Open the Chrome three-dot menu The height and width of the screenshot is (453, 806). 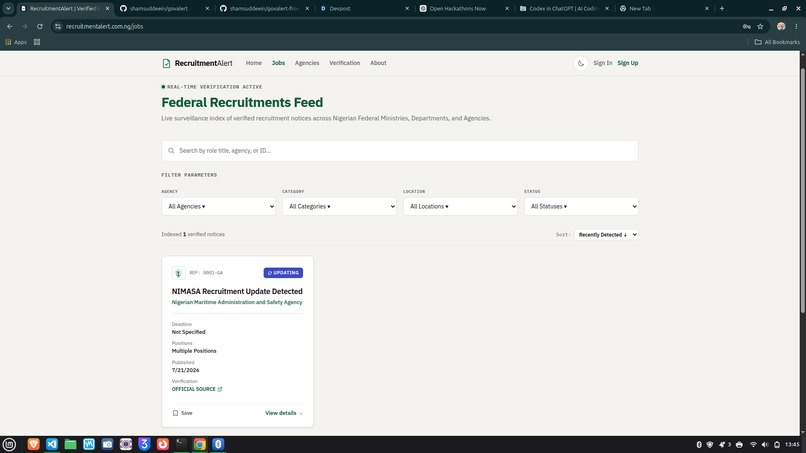click(796, 26)
